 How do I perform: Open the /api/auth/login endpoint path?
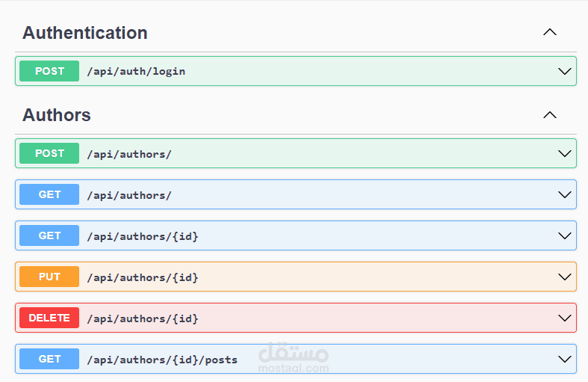point(136,72)
